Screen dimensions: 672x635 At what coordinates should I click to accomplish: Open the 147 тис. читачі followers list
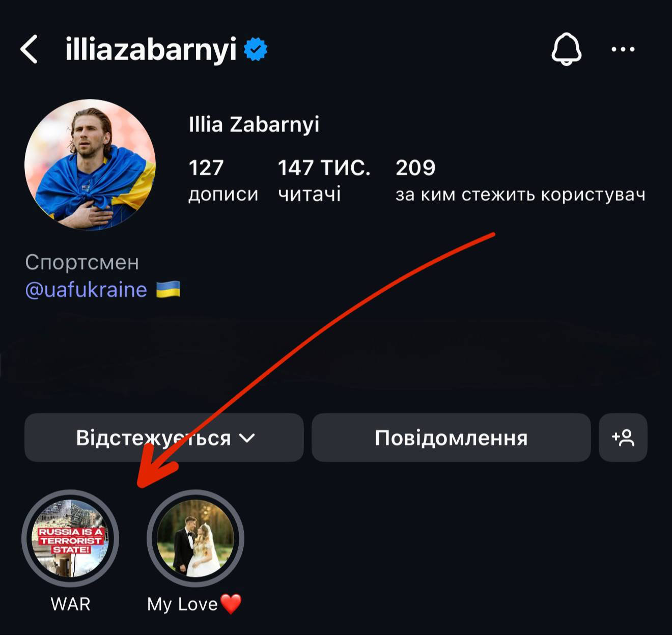[x=324, y=180]
